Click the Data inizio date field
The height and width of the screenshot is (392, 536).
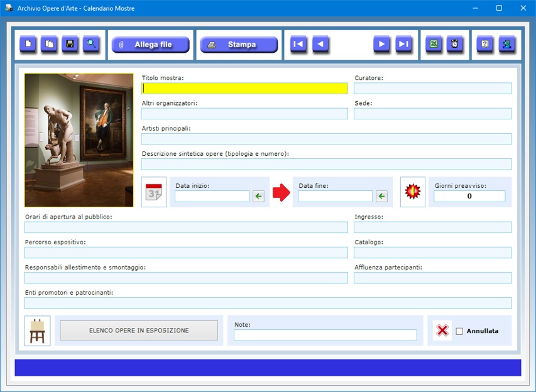212,197
